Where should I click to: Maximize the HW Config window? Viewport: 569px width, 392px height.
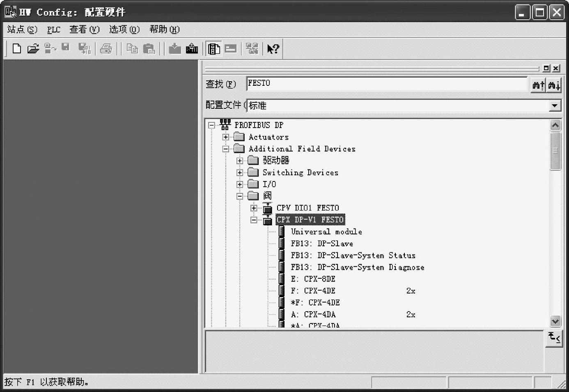[540, 12]
